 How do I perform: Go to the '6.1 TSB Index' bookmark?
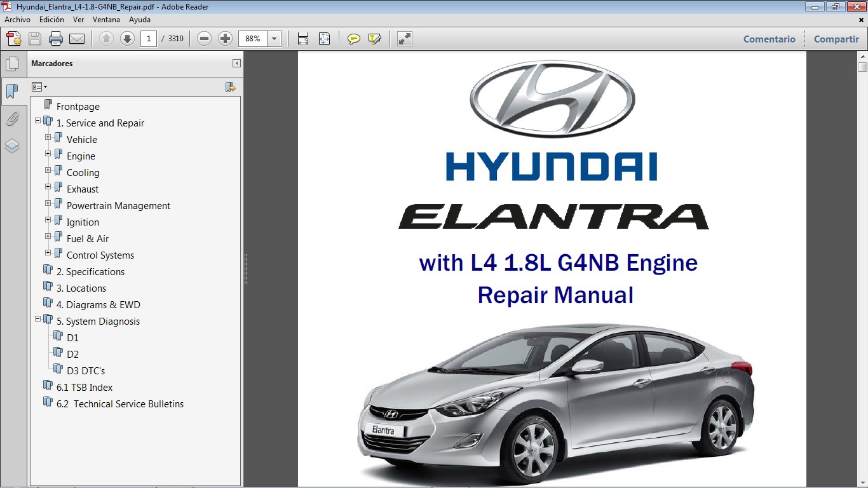85,388
